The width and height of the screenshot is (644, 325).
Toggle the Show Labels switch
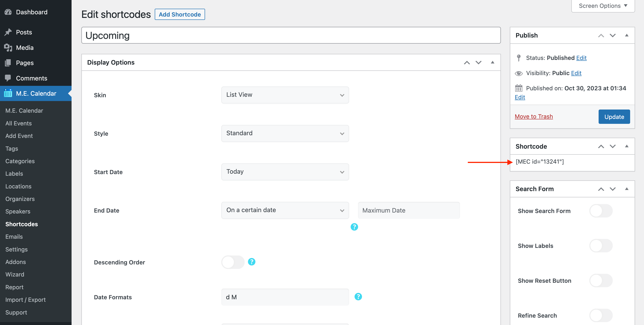(x=601, y=246)
